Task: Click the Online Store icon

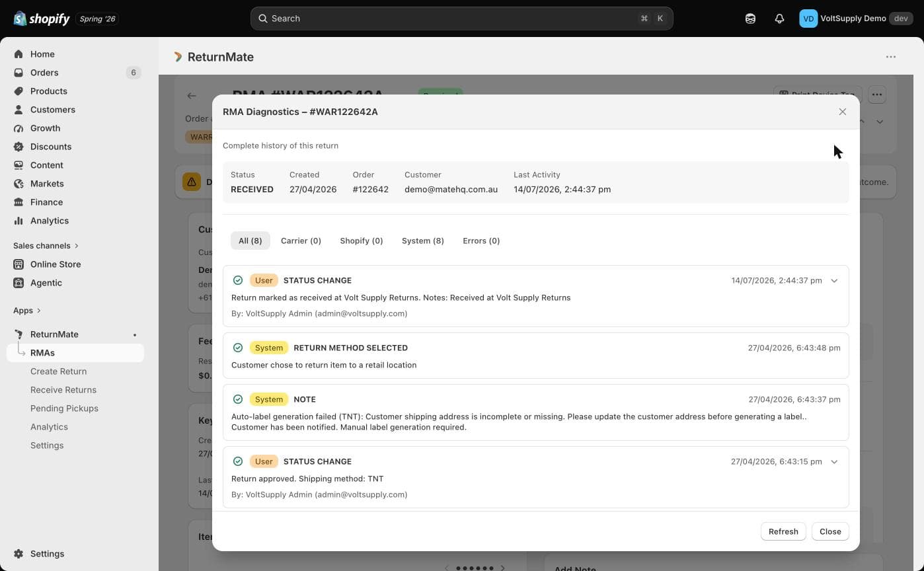Action: (x=19, y=264)
